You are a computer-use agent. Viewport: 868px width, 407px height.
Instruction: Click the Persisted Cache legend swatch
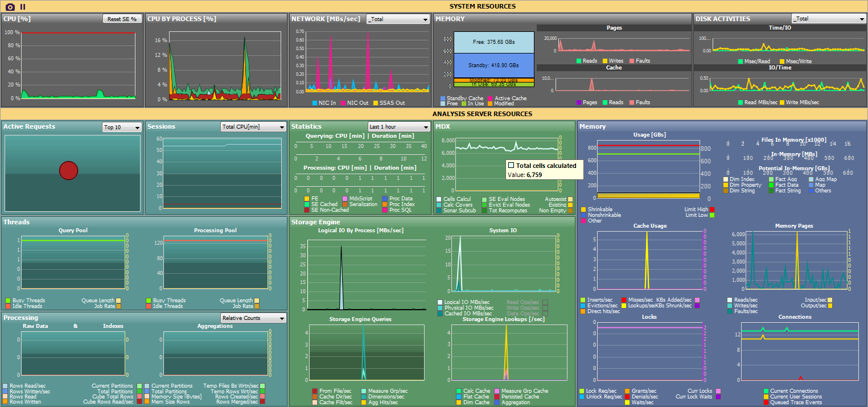tap(497, 397)
